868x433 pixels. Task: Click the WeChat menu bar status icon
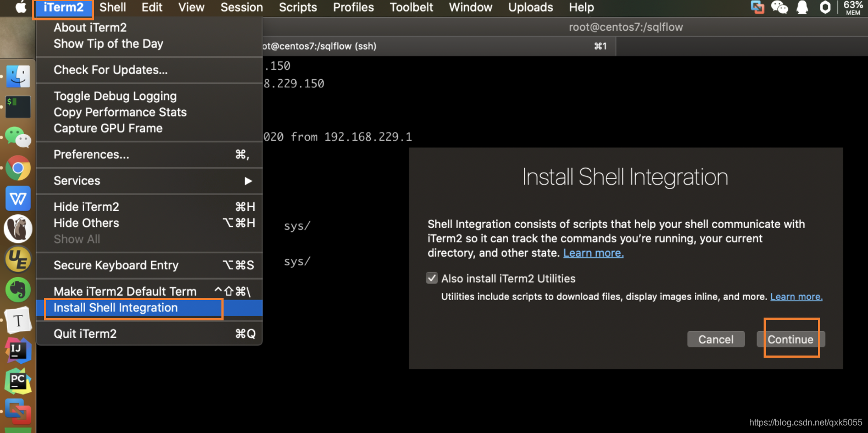780,7
